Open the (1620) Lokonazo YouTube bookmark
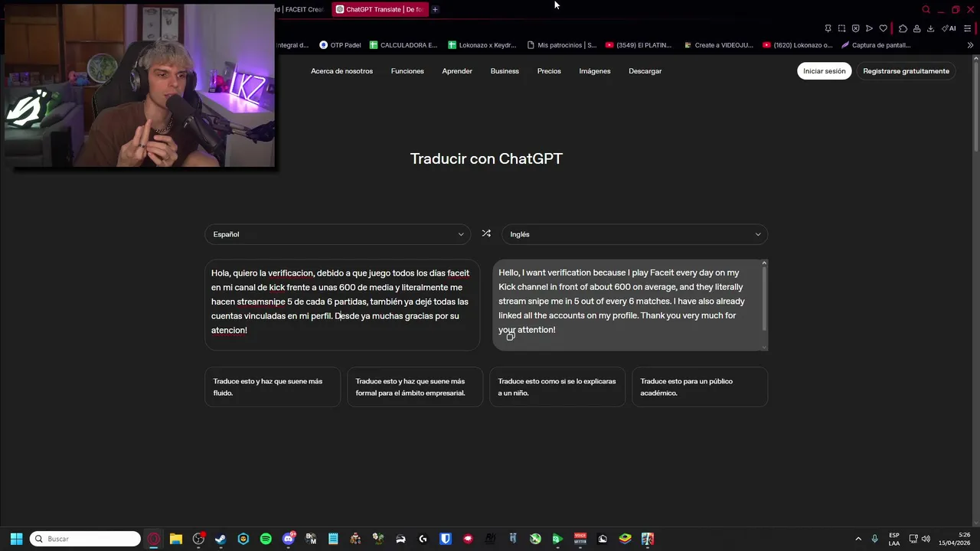The height and width of the screenshot is (551, 980). click(x=797, y=45)
